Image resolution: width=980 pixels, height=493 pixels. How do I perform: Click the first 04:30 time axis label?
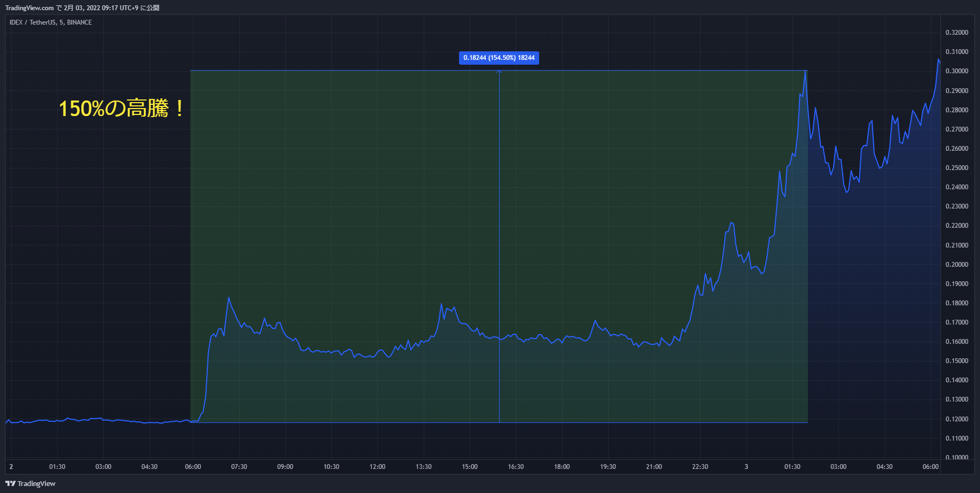coord(150,467)
